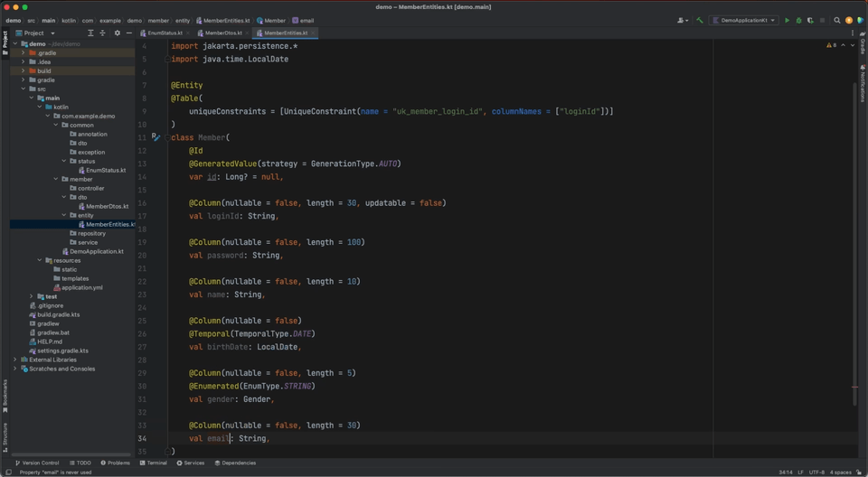
Task: Start debugging with the Debug bug icon
Action: 798,20
